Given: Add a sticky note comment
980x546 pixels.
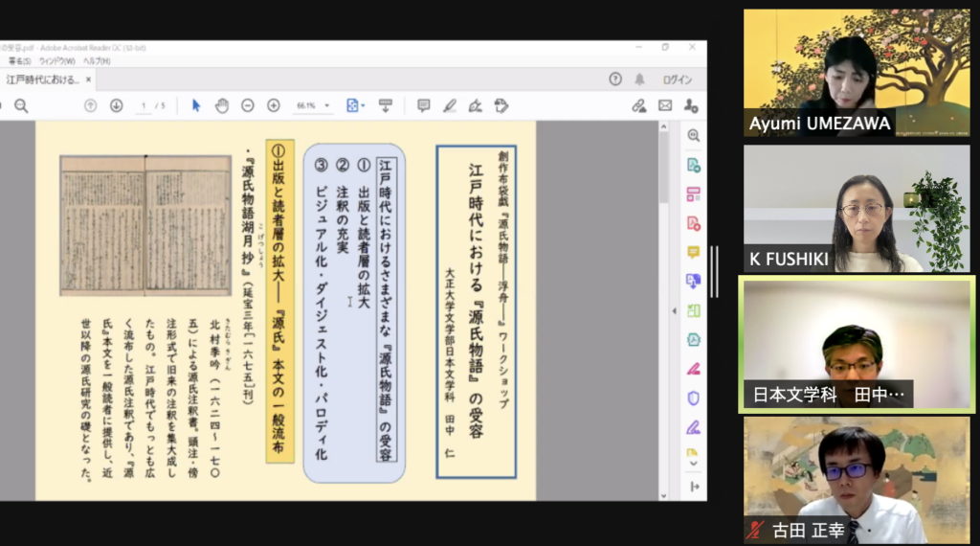Looking at the screenshot, I should pyautogui.click(x=423, y=105).
